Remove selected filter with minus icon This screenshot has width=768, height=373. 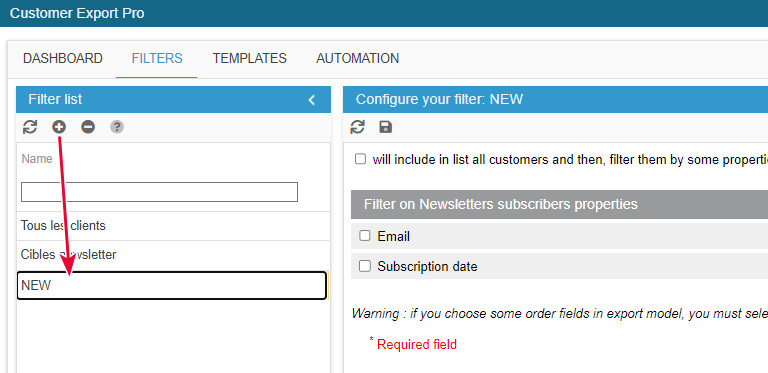pos(88,127)
